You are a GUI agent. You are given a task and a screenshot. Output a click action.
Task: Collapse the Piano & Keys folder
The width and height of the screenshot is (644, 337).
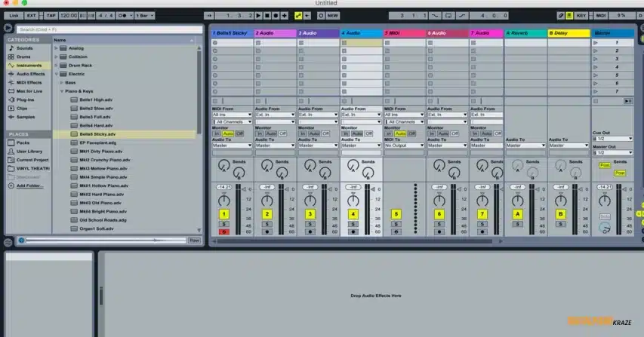point(63,90)
